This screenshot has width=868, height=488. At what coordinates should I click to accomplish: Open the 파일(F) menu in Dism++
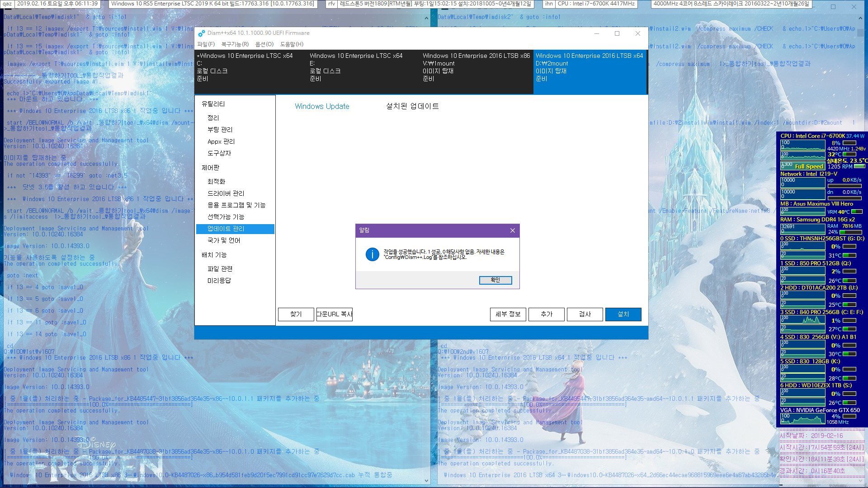(x=206, y=44)
